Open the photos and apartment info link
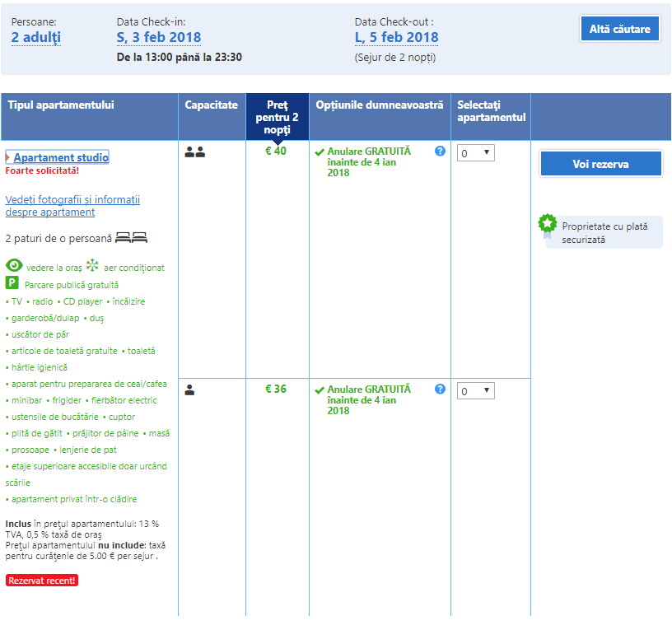The width and height of the screenshot is (672, 625). click(72, 206)
